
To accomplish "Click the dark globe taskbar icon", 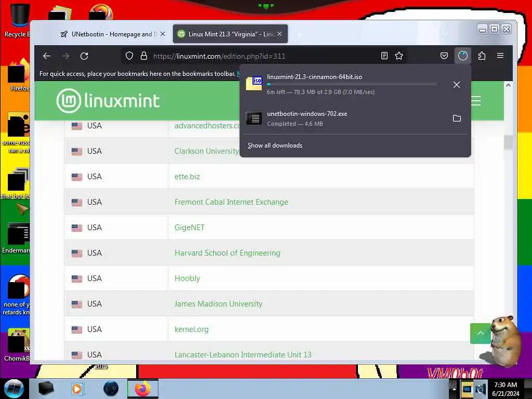I will [111, 389].
